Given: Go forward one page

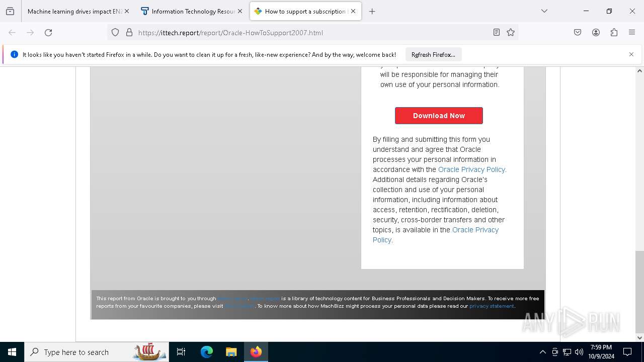Looking at the screenshot, I should coord(30,33).
